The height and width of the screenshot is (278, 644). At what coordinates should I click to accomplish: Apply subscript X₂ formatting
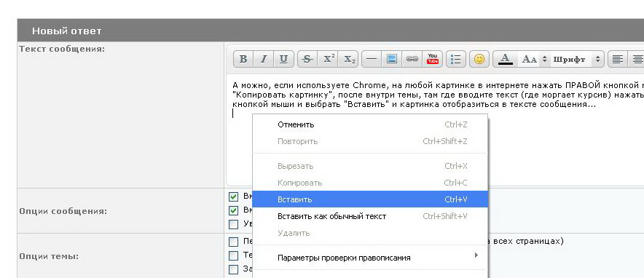point(350,59)
